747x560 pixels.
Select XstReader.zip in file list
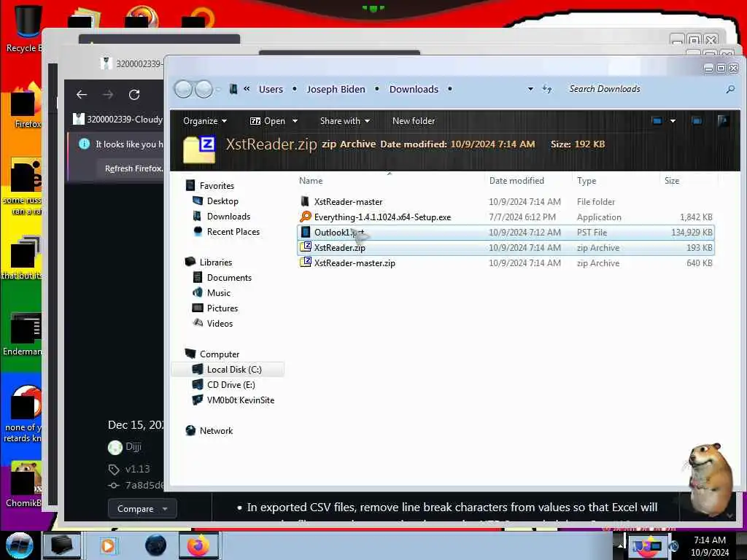tap(506, 248)
